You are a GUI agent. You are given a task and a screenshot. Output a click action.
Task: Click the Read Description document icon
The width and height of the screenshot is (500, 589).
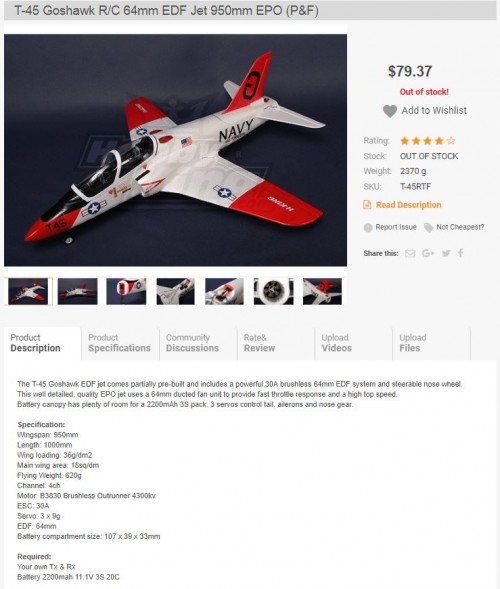click(367, 205)
